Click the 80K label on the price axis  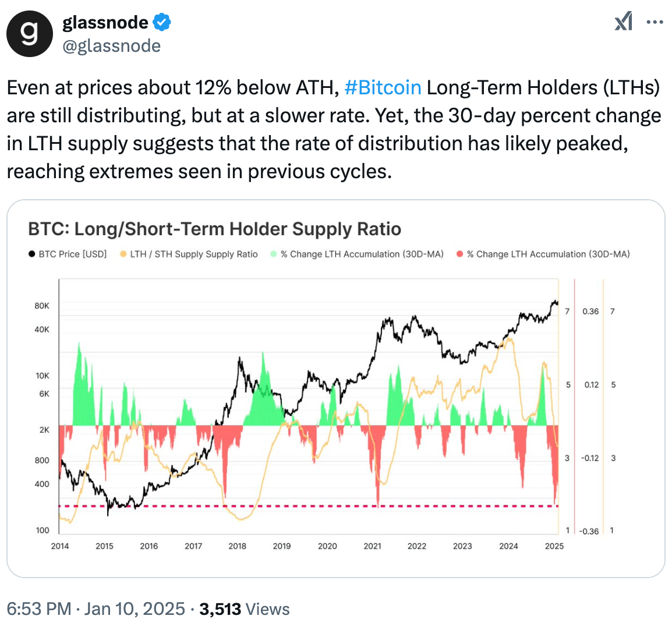click(42, 306)
